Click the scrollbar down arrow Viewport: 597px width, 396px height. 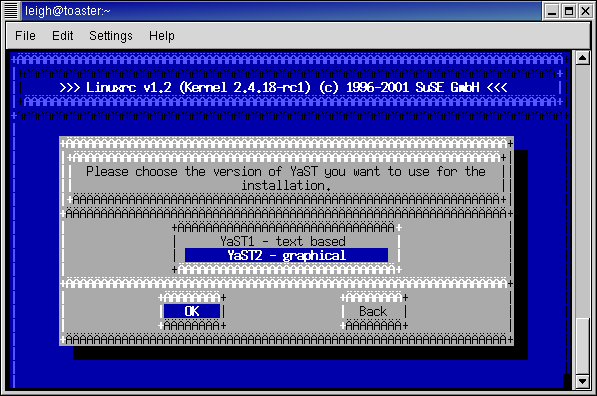(583, 381)
